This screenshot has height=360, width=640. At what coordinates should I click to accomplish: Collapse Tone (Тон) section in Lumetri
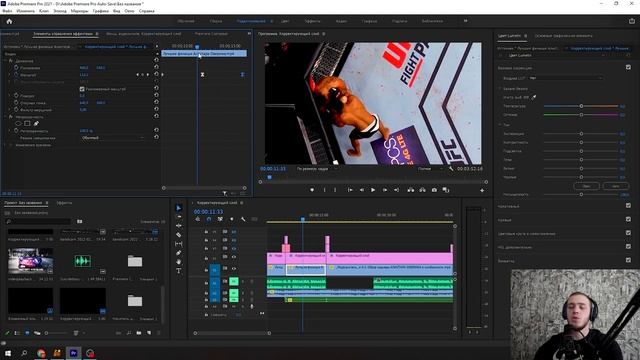point(500,124)
